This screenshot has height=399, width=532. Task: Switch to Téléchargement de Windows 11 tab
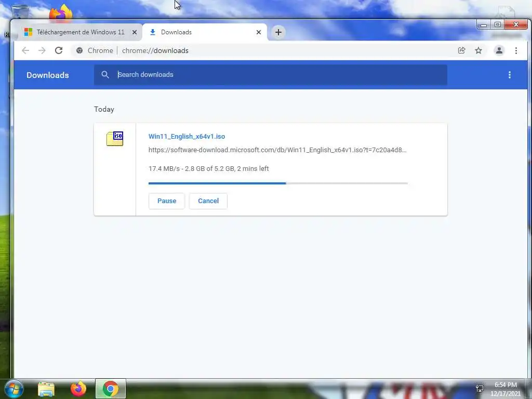coord(81,32)
